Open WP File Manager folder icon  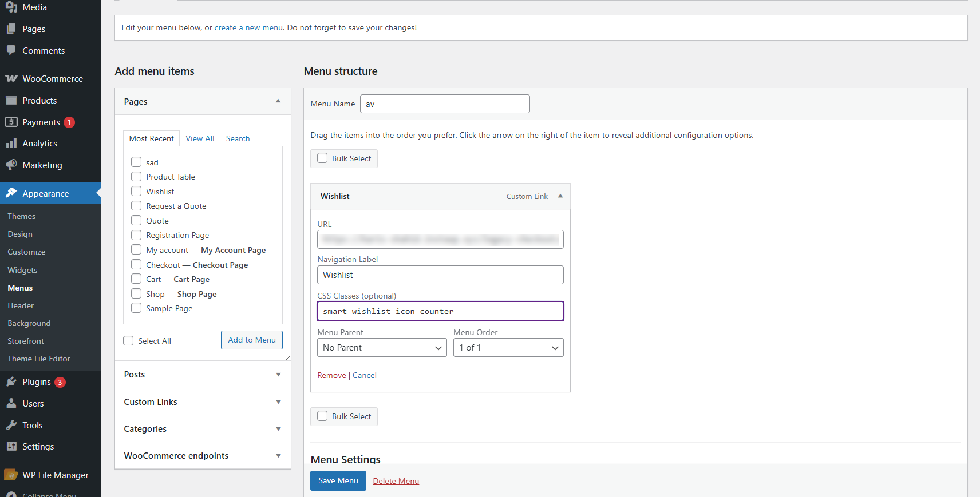tap(11, 475)
